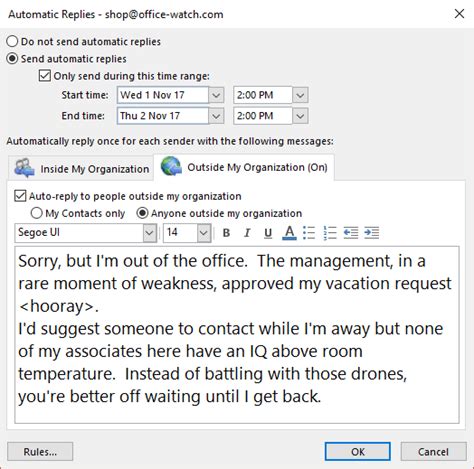
Task: Confirm settings with OK button
Action: [x=358, y=452]
